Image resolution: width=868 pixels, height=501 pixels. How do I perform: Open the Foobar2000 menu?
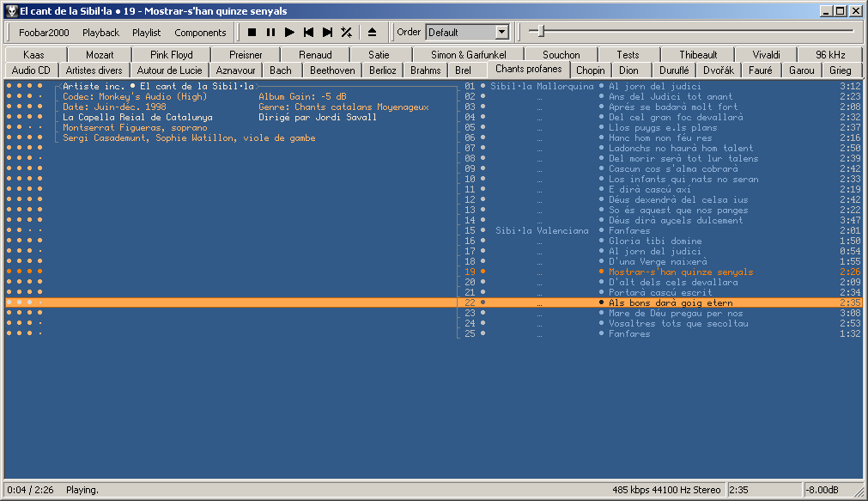[x=43, y=33]
